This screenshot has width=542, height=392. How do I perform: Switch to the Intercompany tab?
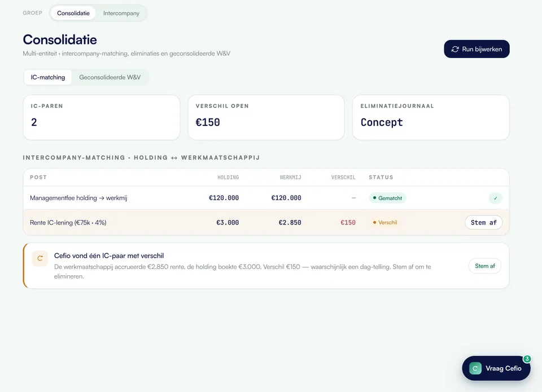(121, 13)
